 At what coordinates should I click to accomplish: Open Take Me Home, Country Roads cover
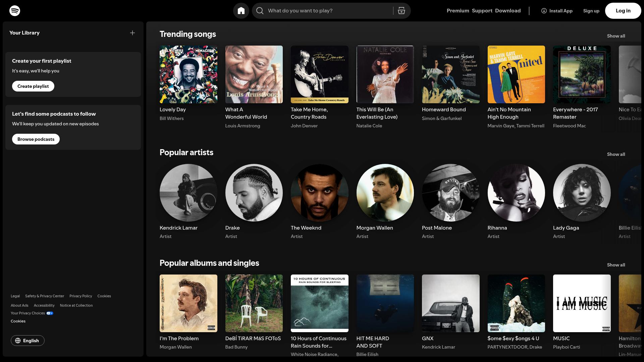pos(320,74)
